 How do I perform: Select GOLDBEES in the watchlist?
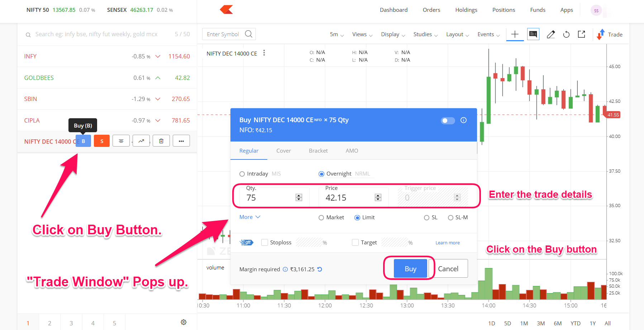coord(107,78)
